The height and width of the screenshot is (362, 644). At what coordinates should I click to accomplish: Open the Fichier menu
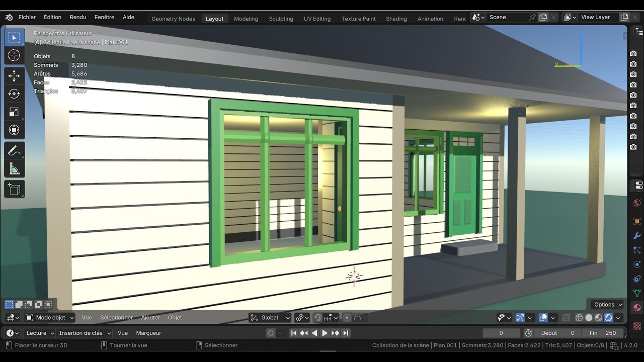[27, 17]
